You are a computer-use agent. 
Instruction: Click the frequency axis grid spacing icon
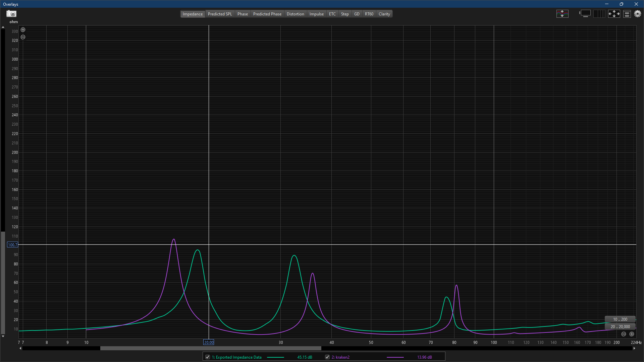(599, 14)
